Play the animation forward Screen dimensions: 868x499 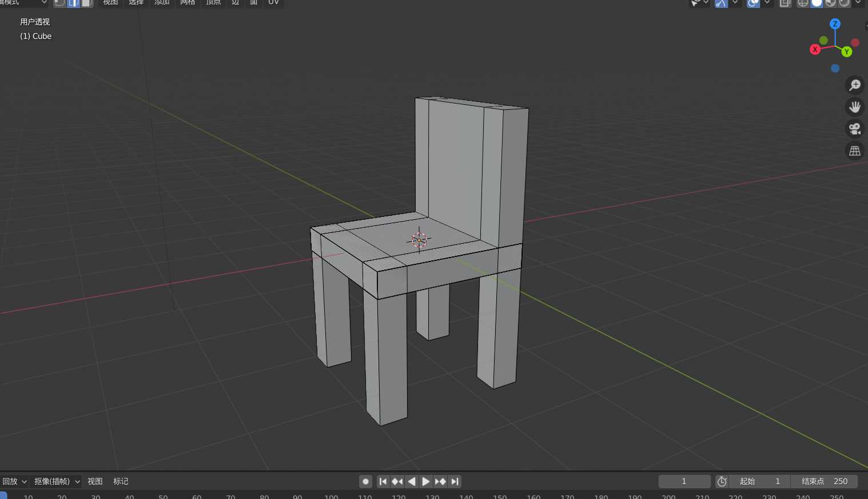(x=426, y=482)
